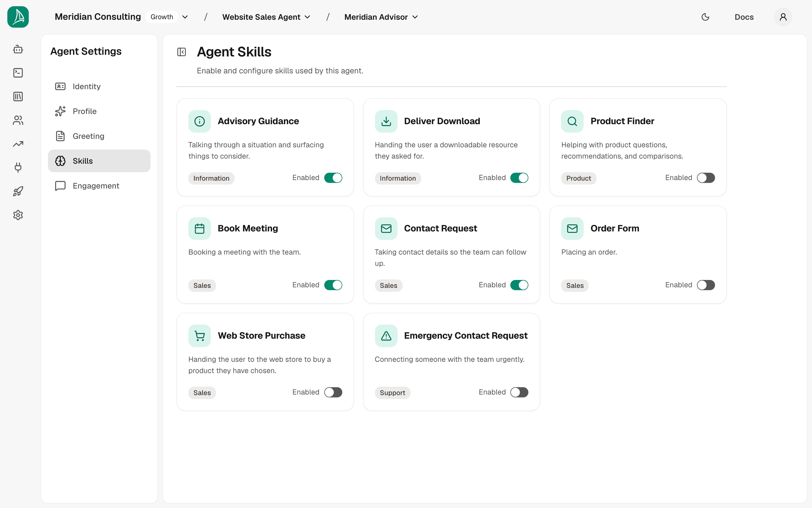Click the Growth plan badge
This screenshot has height=508, width=812.
point(162,17)
